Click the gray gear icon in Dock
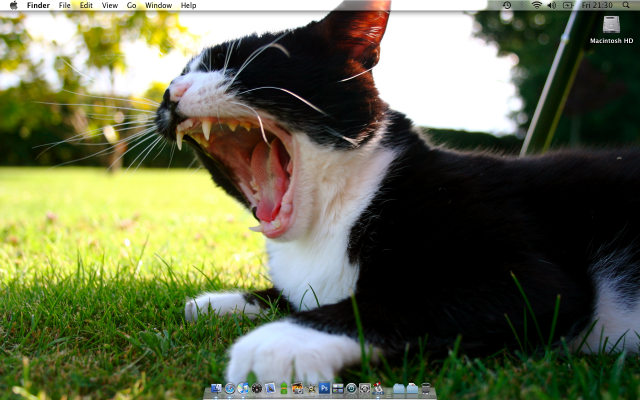Screen dimensions: 640x400 (x=364, y=388)
